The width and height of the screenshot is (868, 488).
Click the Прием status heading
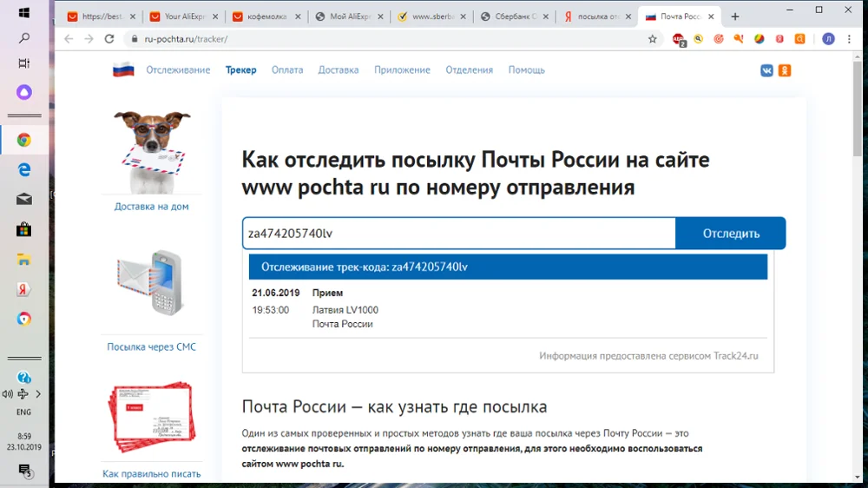(x=328, y=293)
